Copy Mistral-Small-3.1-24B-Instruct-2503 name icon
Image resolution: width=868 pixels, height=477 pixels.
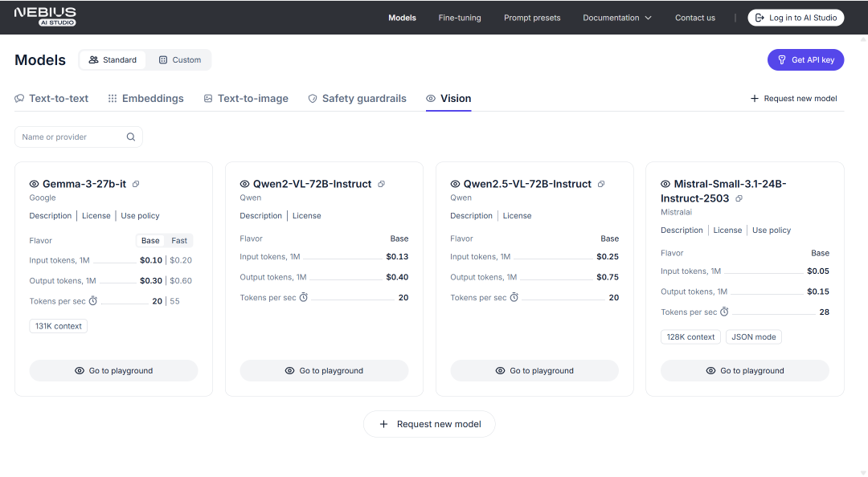pyautogui.click(x=739, y=198)
